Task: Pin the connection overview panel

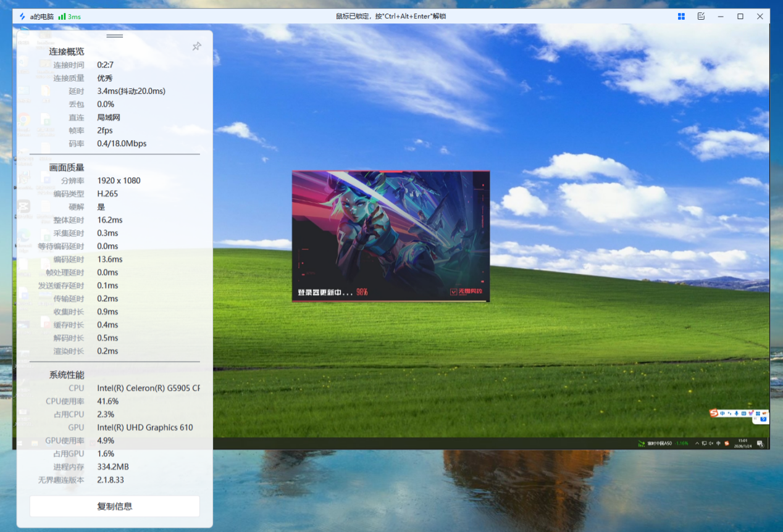Action: 196,46
